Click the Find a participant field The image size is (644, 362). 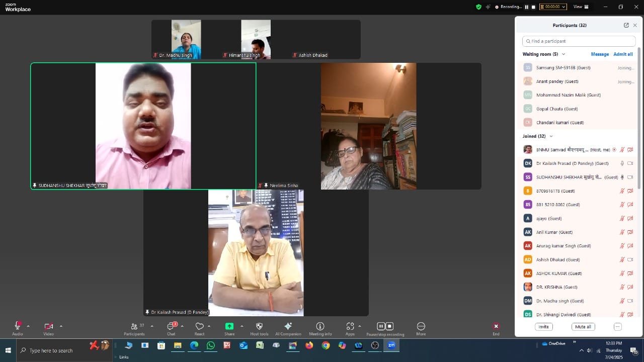tap(579, 41)
